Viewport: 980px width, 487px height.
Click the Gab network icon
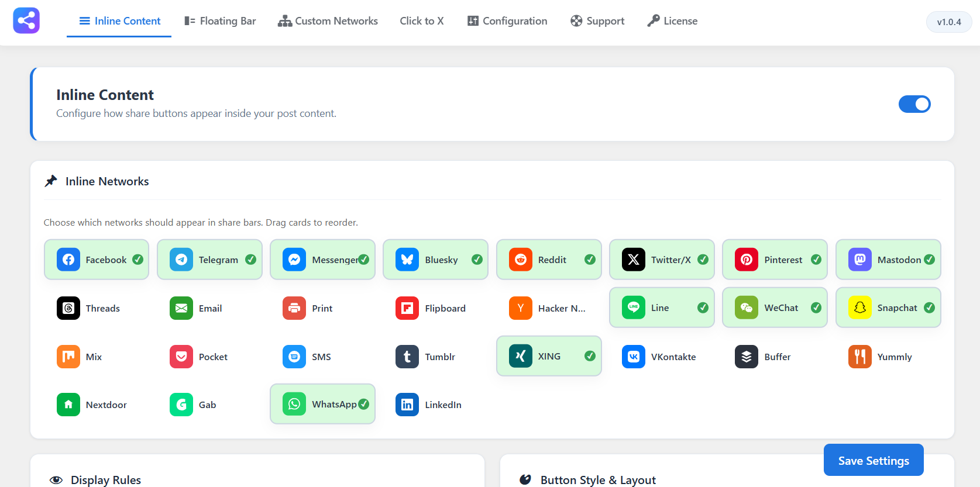pos(181,405)
